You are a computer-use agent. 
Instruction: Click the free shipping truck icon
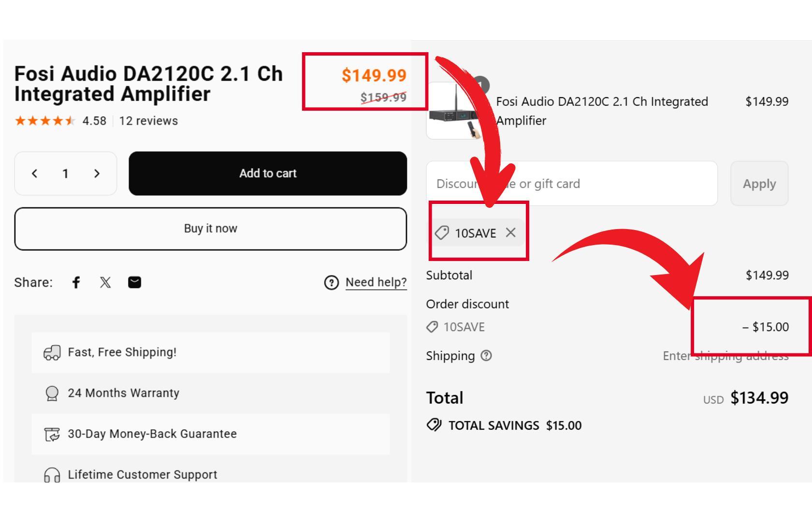pos(52,353)
